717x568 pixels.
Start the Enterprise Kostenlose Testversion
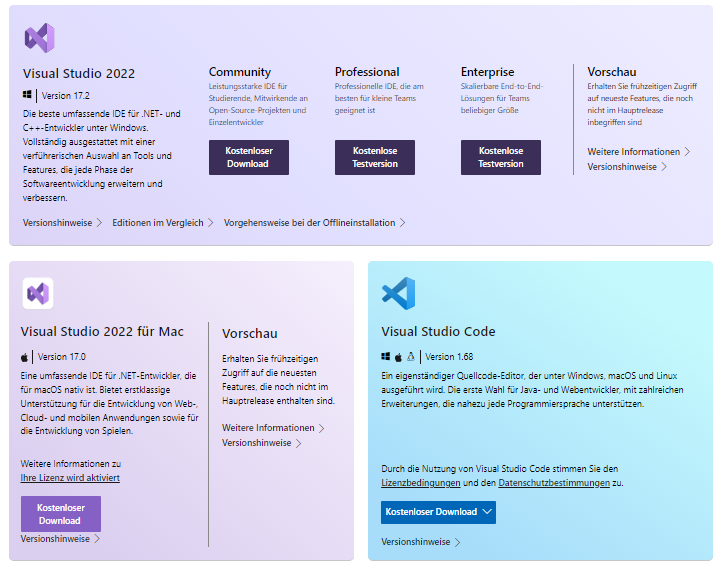pos(501,157)
